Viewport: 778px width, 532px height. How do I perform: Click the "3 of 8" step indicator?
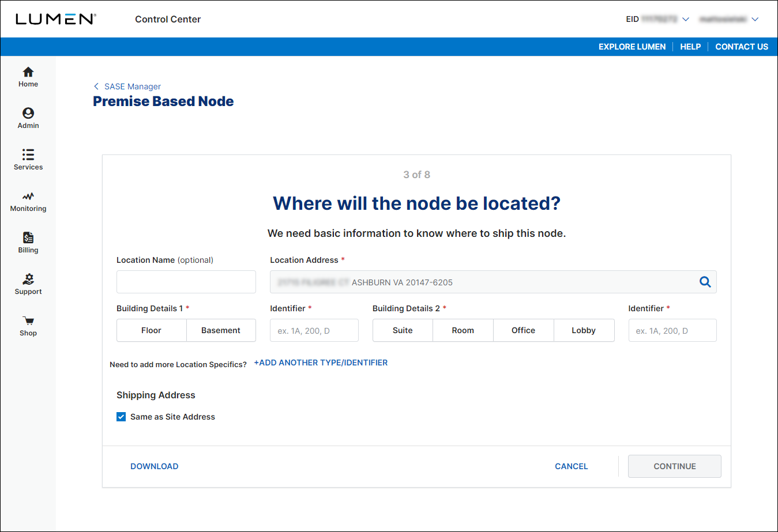pos(416,175)
